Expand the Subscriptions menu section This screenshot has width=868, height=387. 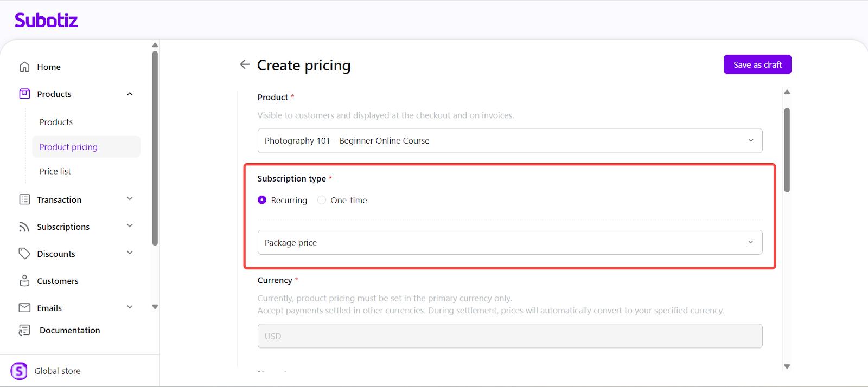click(x=130, y=226)
